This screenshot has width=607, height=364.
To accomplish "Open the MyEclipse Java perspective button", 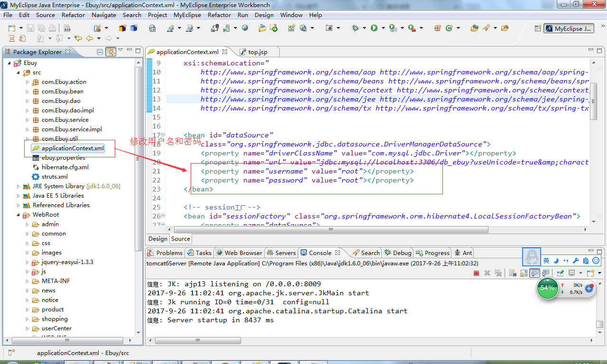I will click(569, 28).
